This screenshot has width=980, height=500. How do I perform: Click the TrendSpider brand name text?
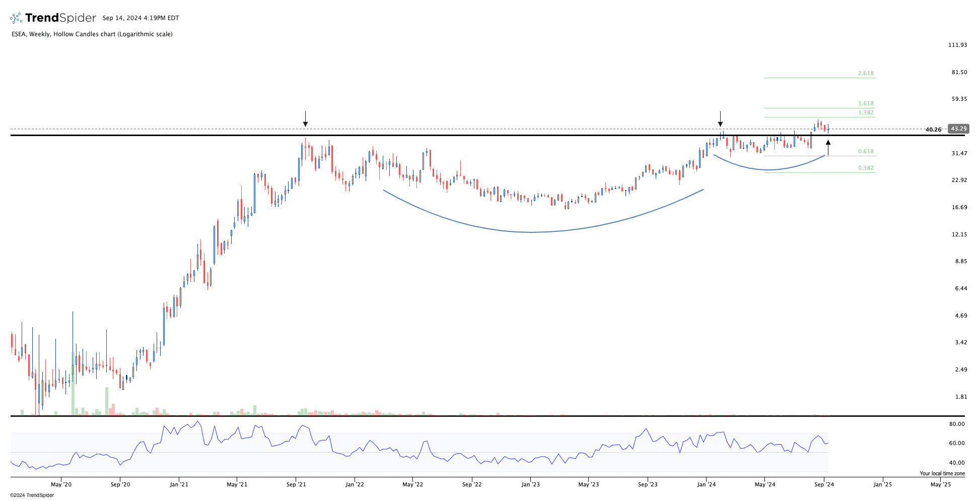click(x=60, y=18)
